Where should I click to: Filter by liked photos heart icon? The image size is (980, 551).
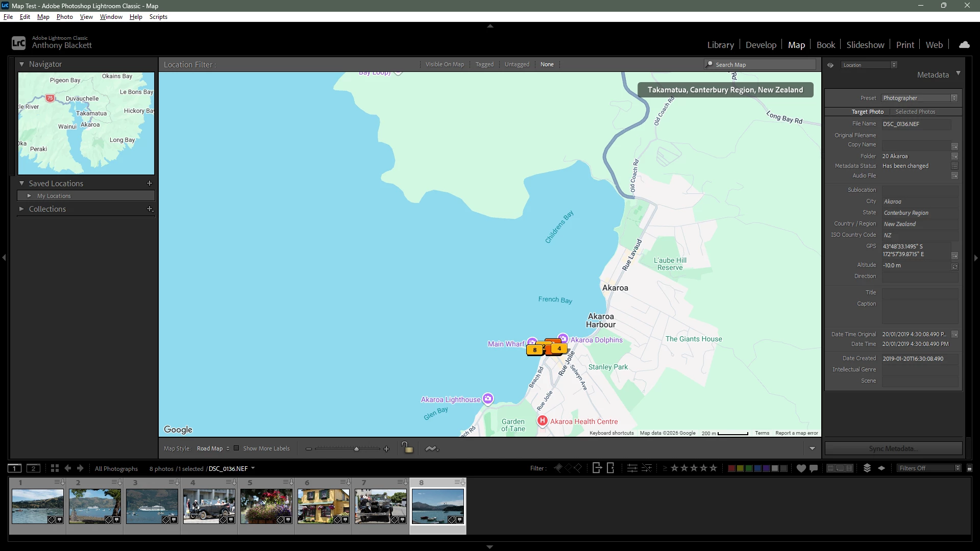[801, 468]
